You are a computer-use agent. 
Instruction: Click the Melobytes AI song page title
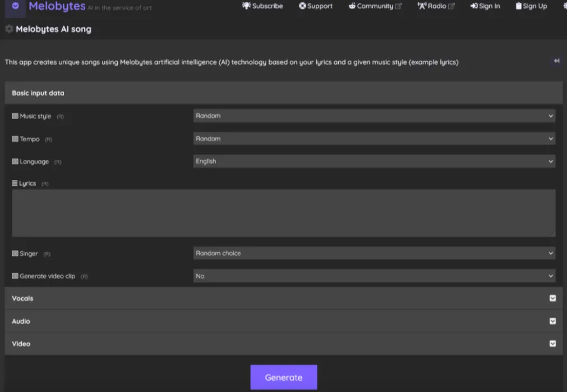coord(53,29)
